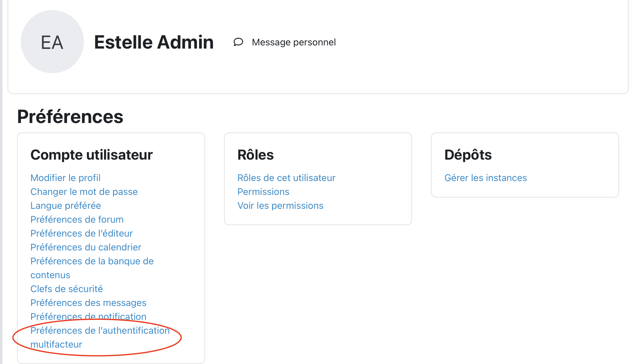
Task: Open Préférences de notification
Action: pyautogui.click(x=88, y=316)
